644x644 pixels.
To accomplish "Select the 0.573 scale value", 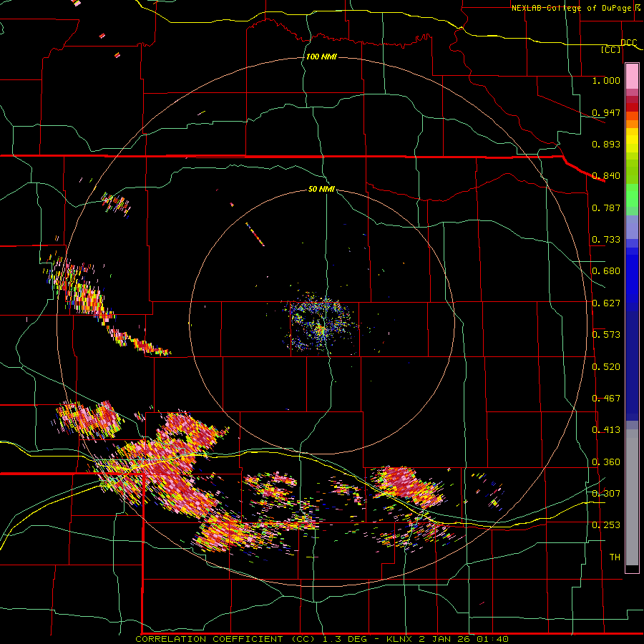I will tap(606, 335).
